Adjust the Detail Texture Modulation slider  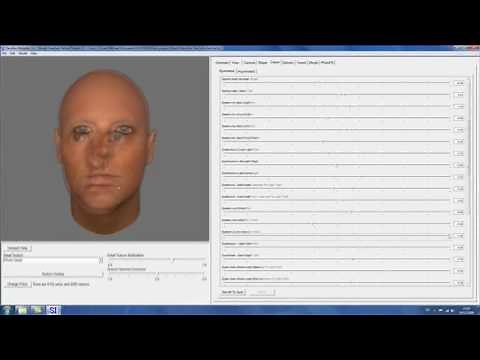(x=157, y=259)
